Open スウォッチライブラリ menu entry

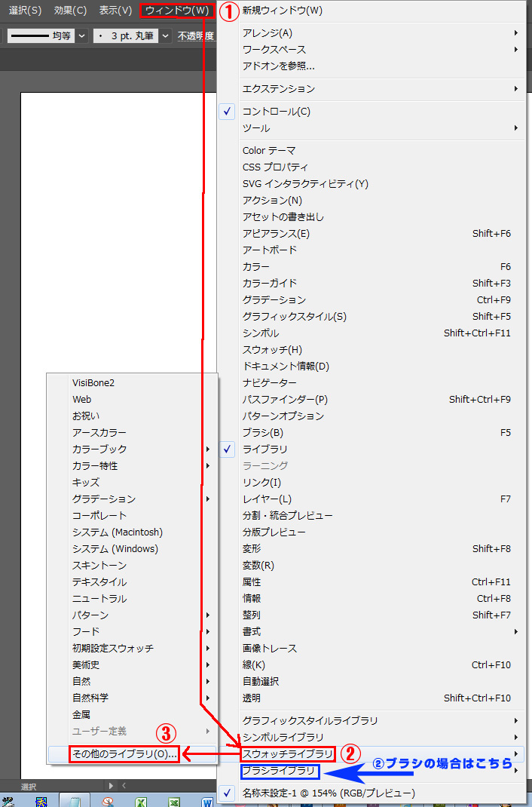point(287,753)
